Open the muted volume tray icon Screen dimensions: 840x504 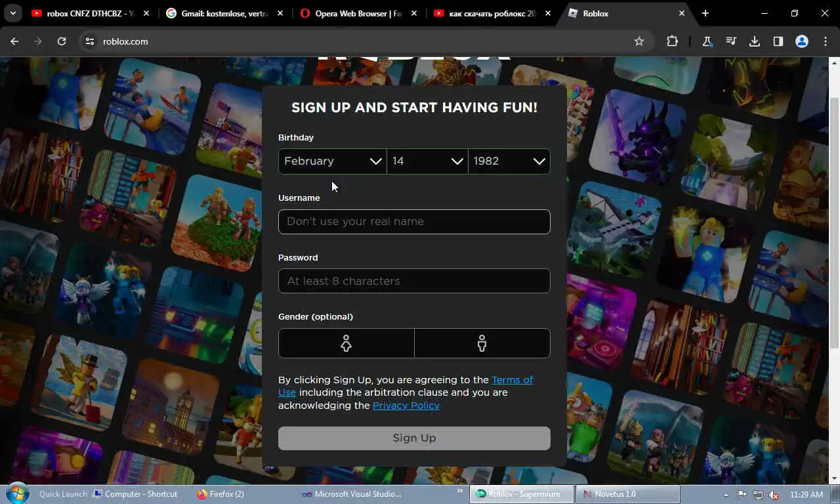[x=774, y=495]
